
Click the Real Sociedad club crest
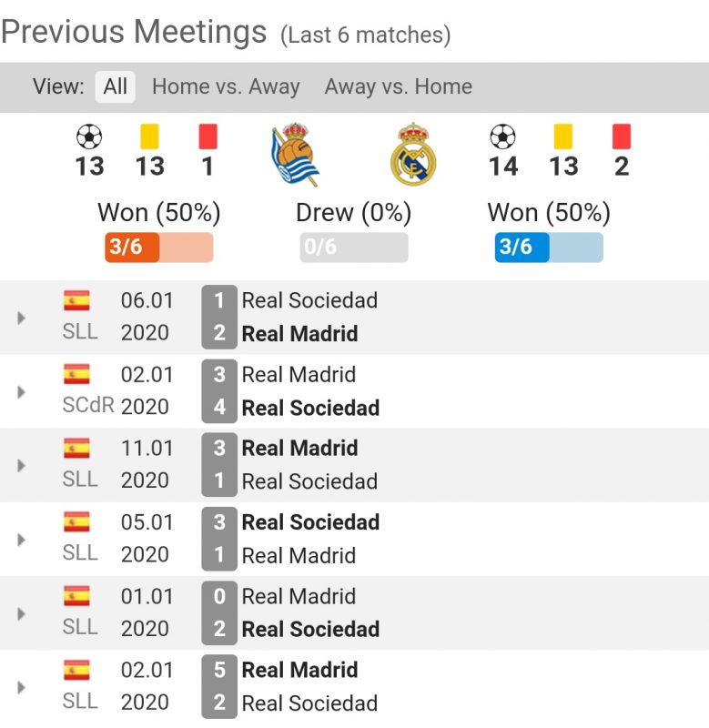click(x=295, y=155)
